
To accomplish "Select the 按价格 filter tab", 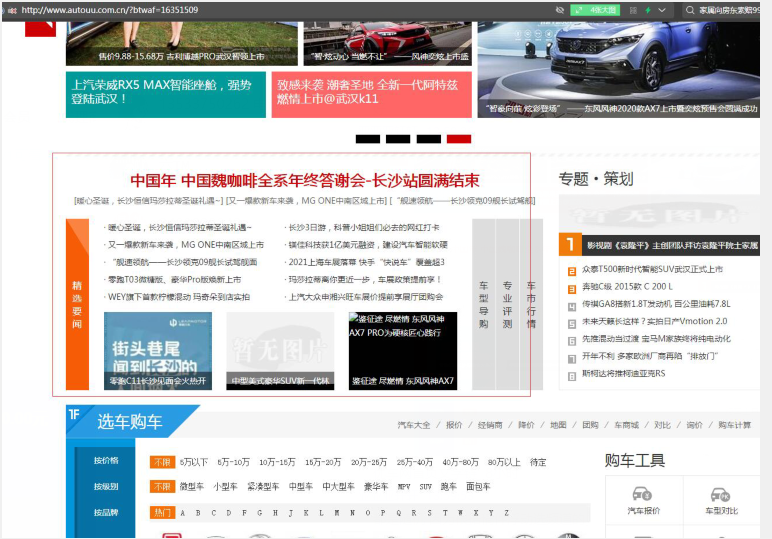I will (106, 461).
